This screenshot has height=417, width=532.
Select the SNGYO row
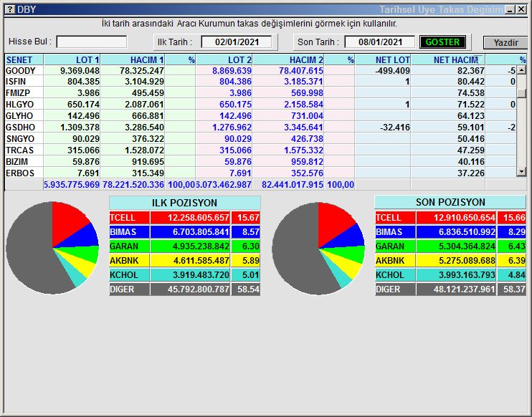coord(260,139)
